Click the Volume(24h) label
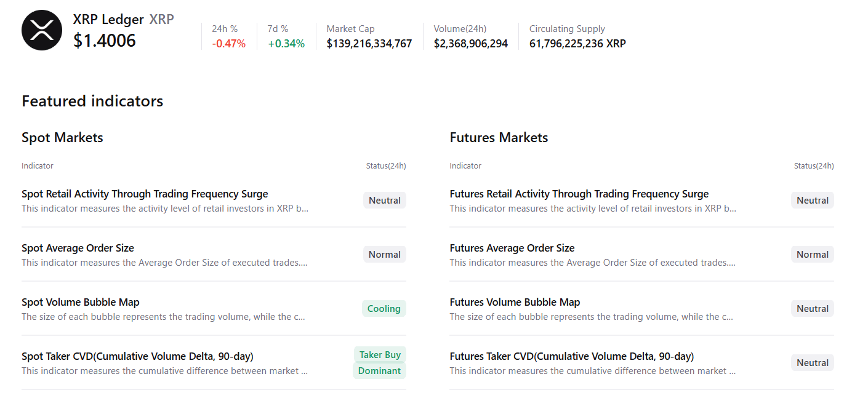The image size is (868, 398). point(460,29)
